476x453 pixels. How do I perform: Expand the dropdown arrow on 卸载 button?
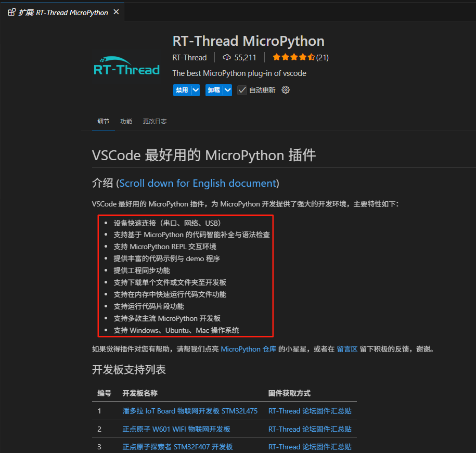(226, 89)
